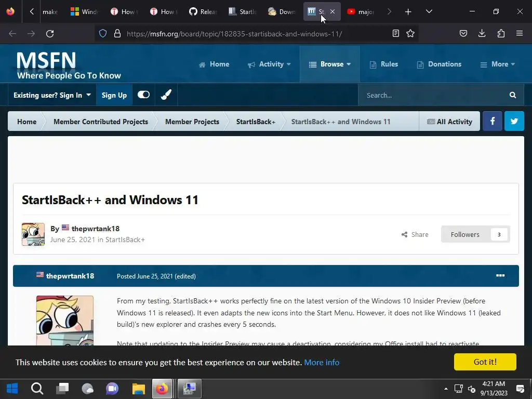Viewport: 532px width, 399px height.
Task: Click small author avatar in topic header
Action: tap(33, 234)
